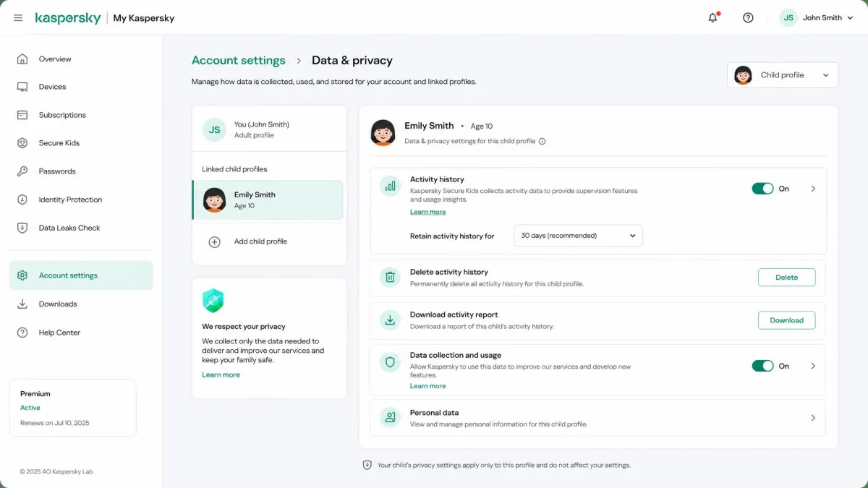Open the retain activity history dropdown

click(578, 236)
